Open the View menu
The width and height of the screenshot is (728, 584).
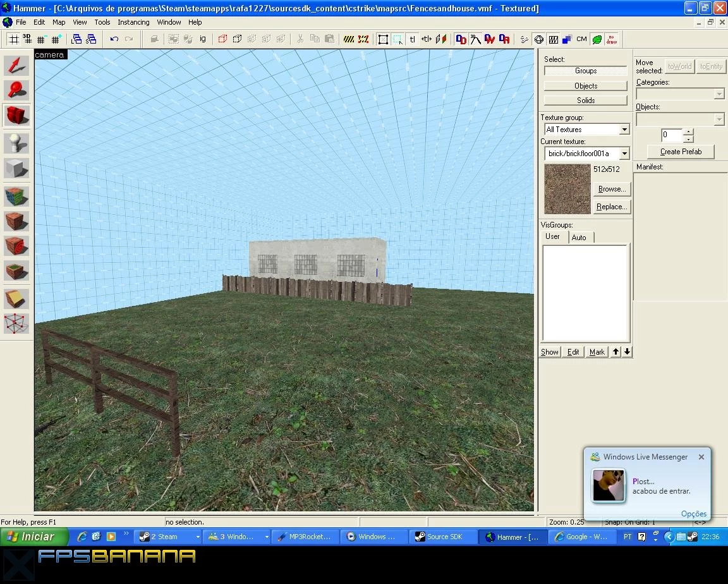80,22
